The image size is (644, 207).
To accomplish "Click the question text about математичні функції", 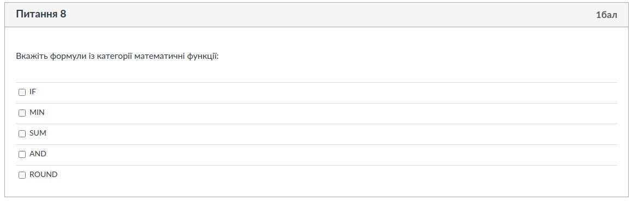I will click(x=117, y=56).
